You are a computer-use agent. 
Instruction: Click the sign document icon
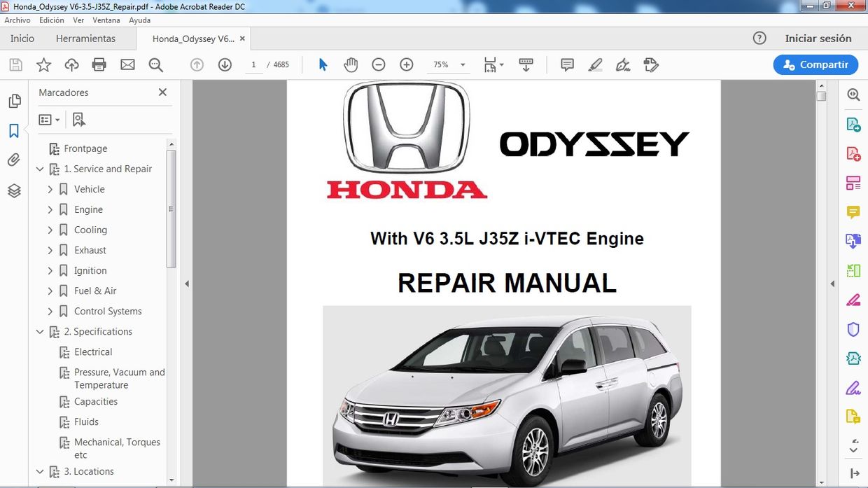click(x=623, y=64)
